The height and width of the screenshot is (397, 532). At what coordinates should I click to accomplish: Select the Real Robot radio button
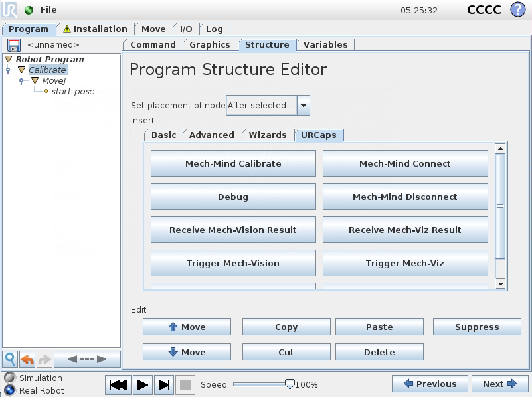(x=9, y=390)
